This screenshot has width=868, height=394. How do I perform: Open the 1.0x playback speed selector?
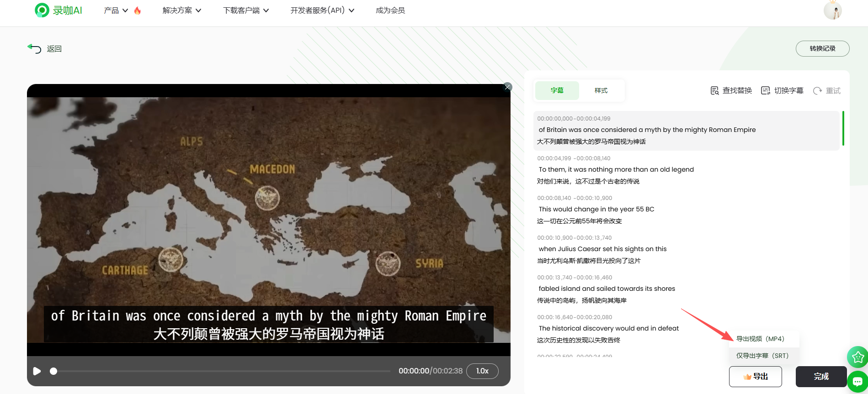[x=482, y=371]
